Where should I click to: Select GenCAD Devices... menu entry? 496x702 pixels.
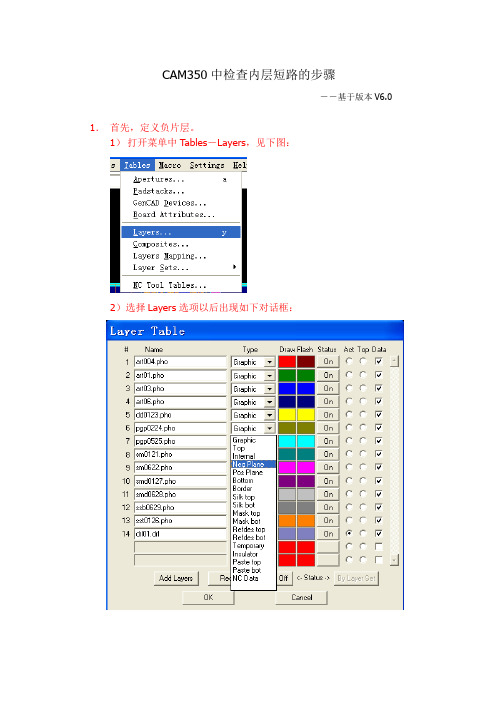point(181,203)
